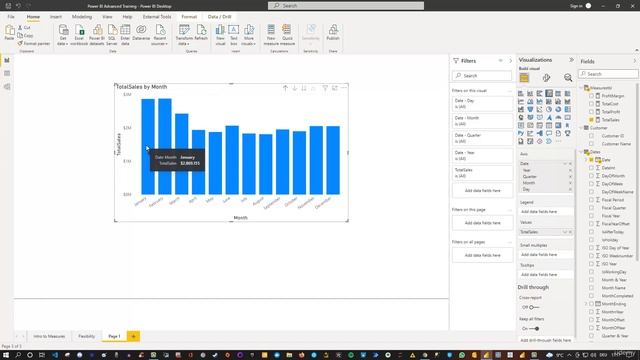Click the Drill down arrow on chart
Image resolution: width=640 pixels, height=360 pixels.
click(x=295, y=88)
